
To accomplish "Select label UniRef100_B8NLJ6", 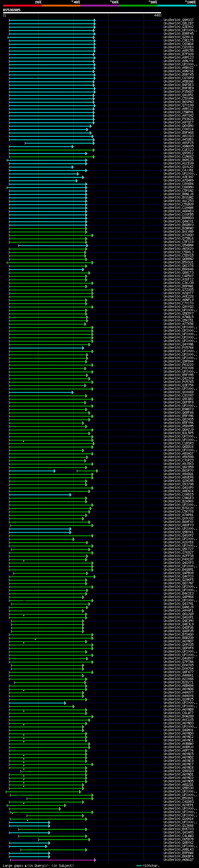I will (x=179, y=194).
